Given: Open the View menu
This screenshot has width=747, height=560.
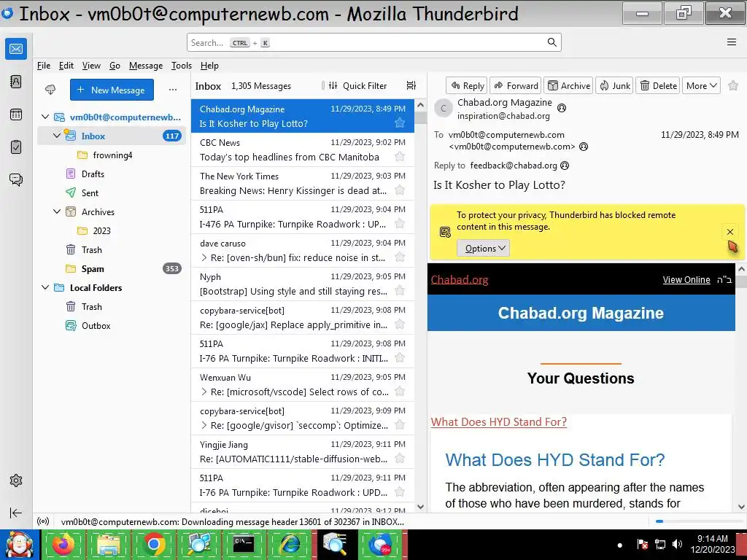Looking at the screenshot, I should (x=91, y=65).
